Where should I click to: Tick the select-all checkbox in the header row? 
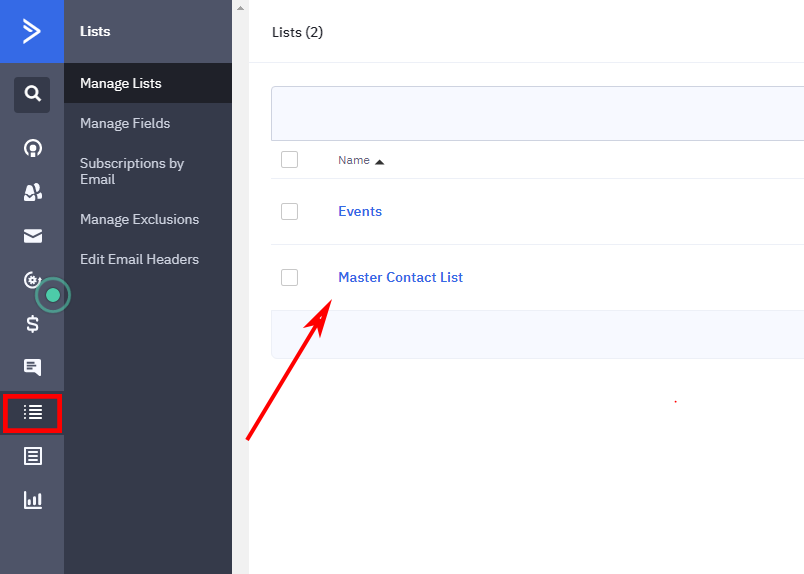[x=290, y=160]
